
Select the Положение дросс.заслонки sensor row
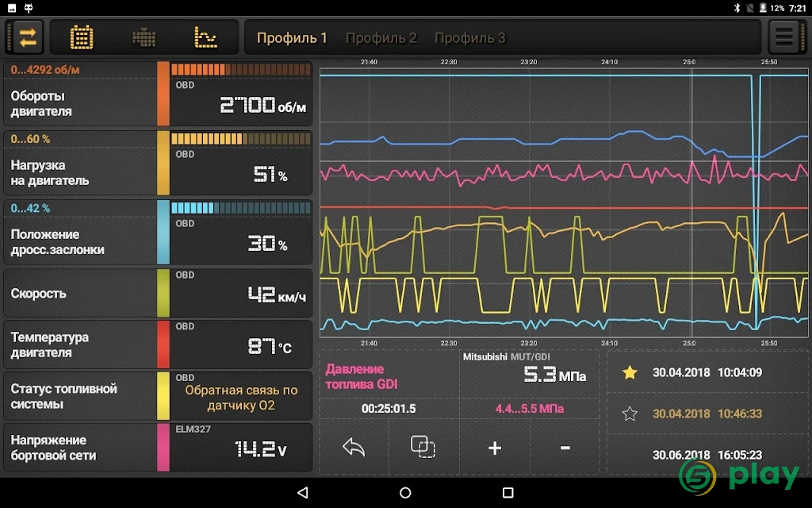pyautogui.click(x=158, y=233)
